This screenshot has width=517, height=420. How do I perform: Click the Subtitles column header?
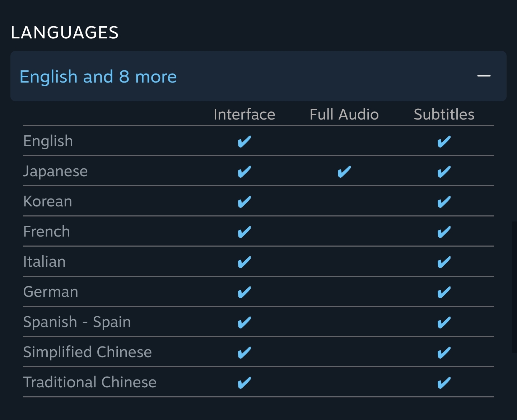coord(444,115)
